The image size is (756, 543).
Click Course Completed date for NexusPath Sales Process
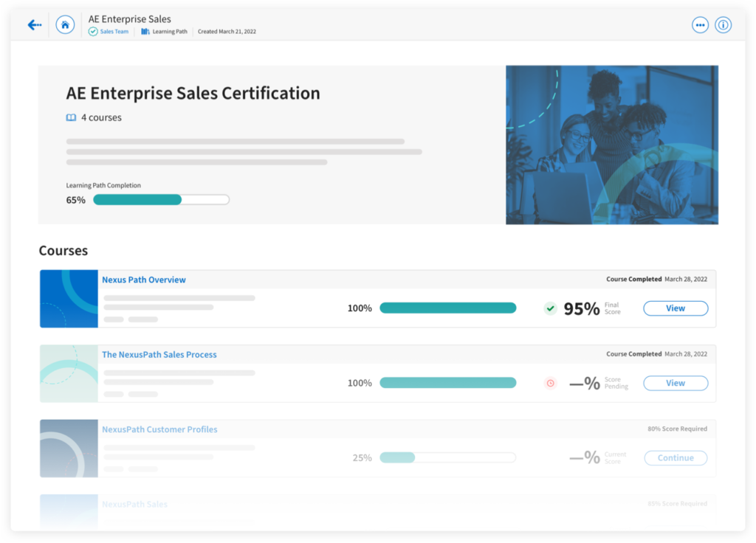point(656,354)
